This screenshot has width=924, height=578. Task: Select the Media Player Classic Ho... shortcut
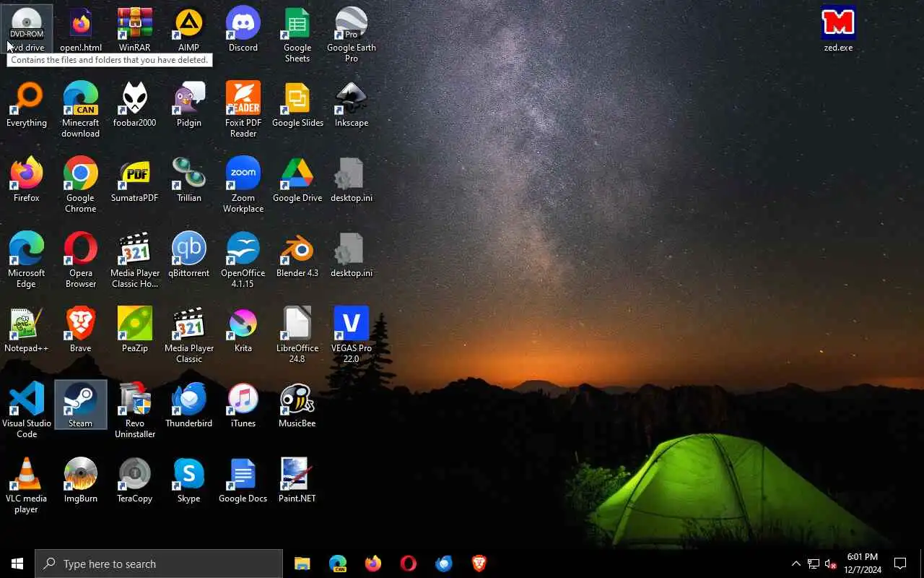pos(135,260)
